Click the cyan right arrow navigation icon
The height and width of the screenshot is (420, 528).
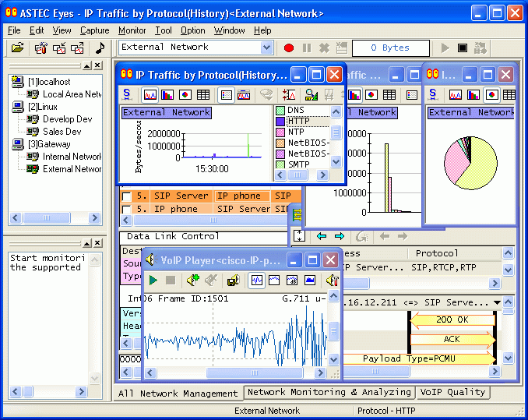[340, 236]
